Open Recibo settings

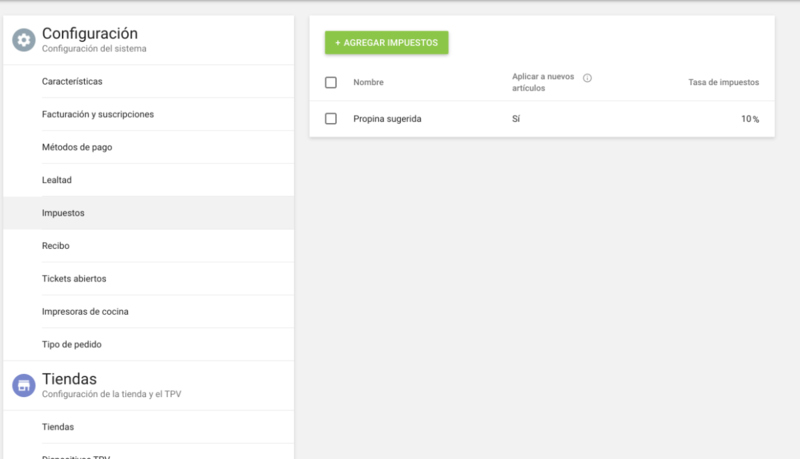click(55, 245)
